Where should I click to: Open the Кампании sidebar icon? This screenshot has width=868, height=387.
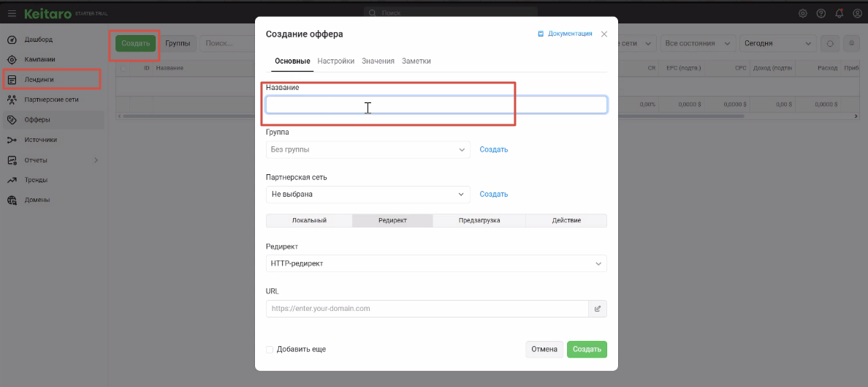point(12,59)
